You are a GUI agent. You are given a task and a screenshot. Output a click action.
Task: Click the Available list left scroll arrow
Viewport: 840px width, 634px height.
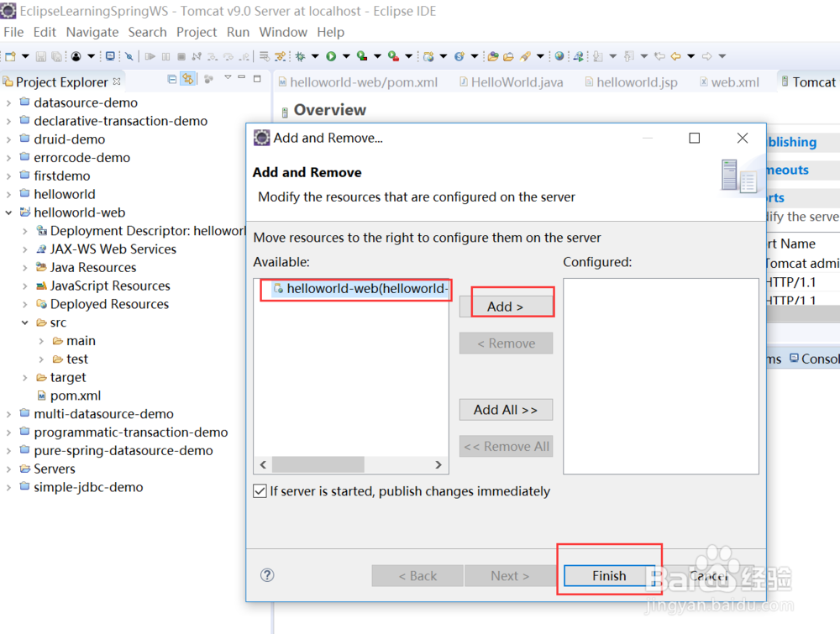tap(263, 464)
